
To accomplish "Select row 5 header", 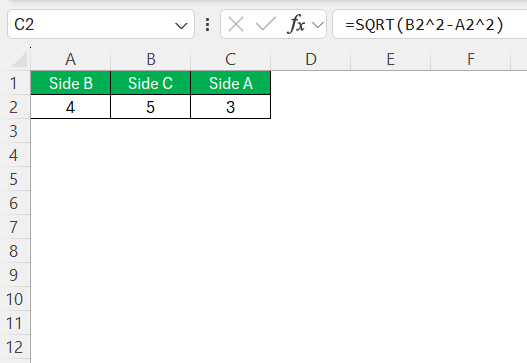I will tap(15, 179).
